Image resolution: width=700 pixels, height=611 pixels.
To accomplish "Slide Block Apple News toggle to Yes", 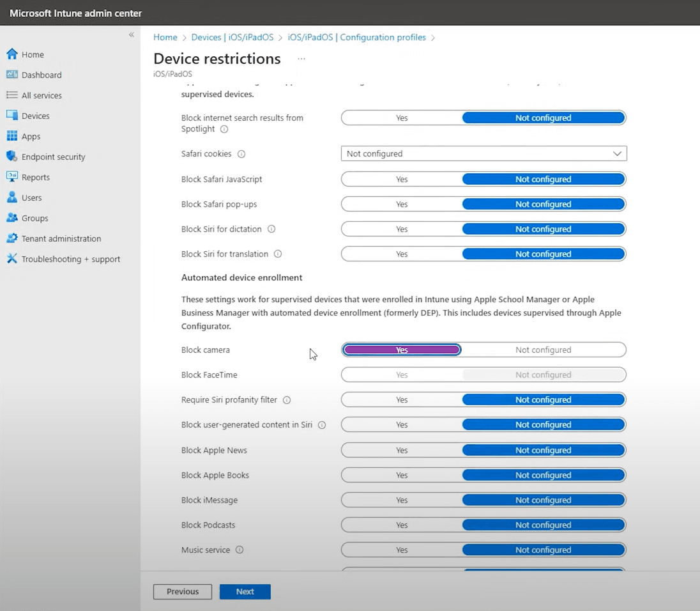I will tap(401, 450).
